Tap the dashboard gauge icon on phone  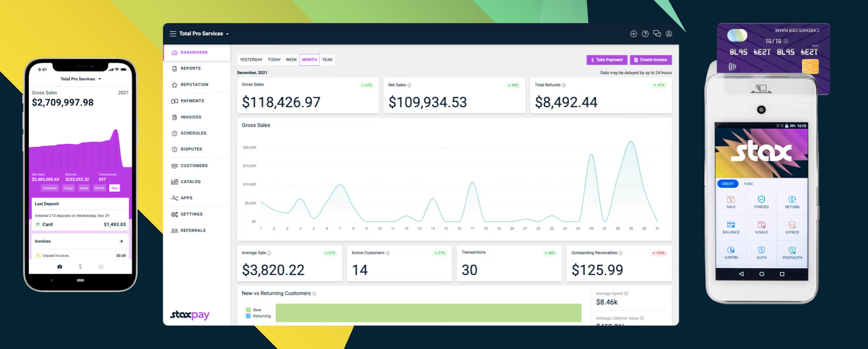coord(60,266)
